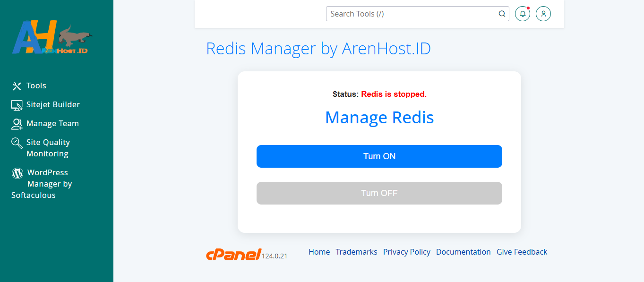Turn ON Redis with the blue button

pos(379,156)
